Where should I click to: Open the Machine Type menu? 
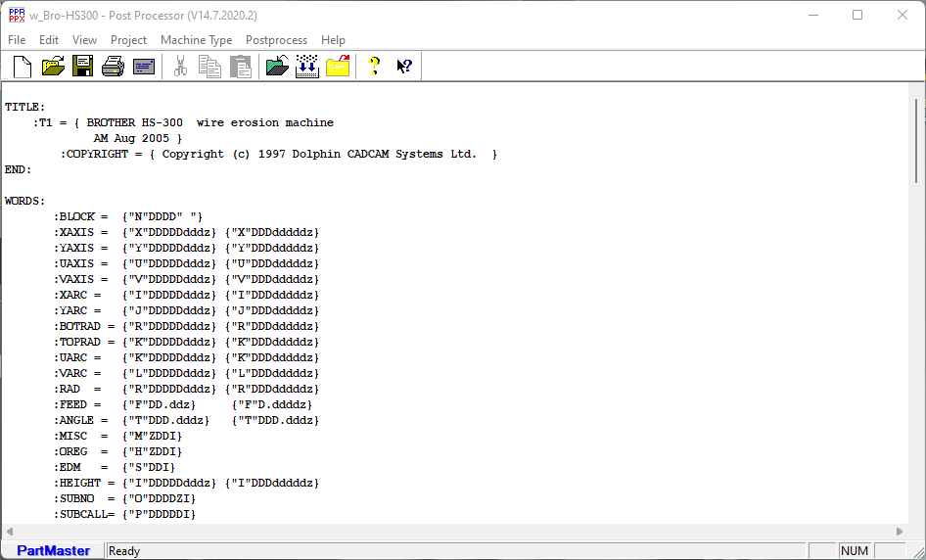click(196, 40)
